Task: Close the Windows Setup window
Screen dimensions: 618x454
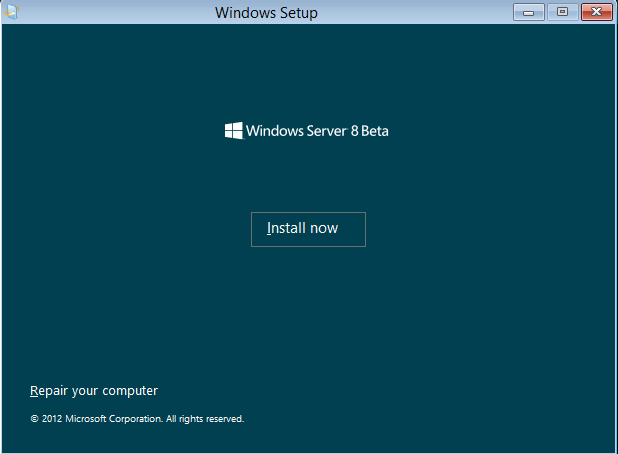Action: (596, 12)
